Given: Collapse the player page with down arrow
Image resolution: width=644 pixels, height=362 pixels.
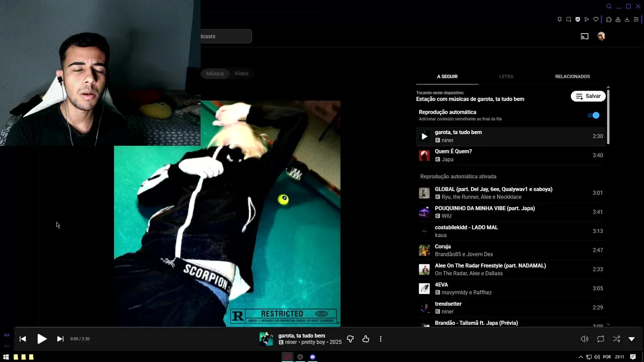Looking at the screenshot, I should (632, 339).
